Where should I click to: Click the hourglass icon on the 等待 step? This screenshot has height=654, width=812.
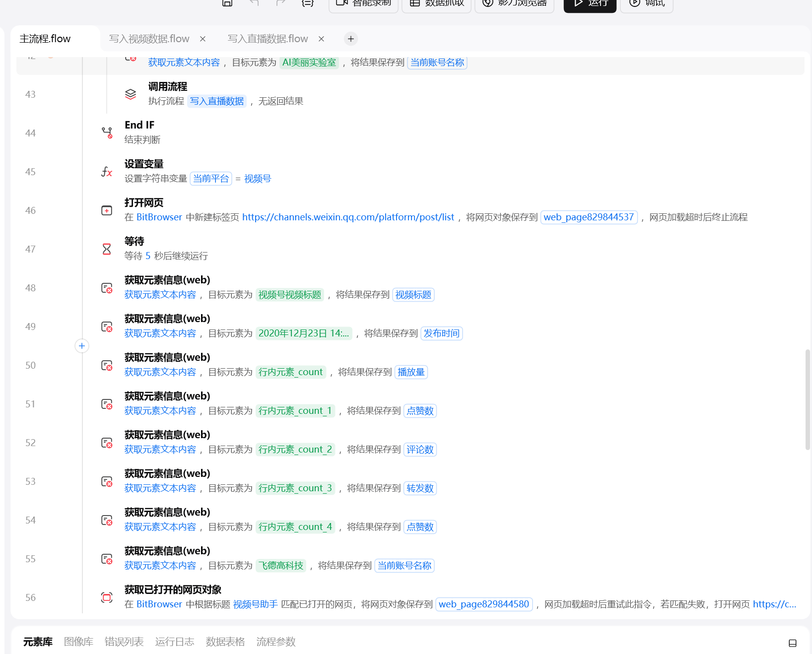click(106, 249)
